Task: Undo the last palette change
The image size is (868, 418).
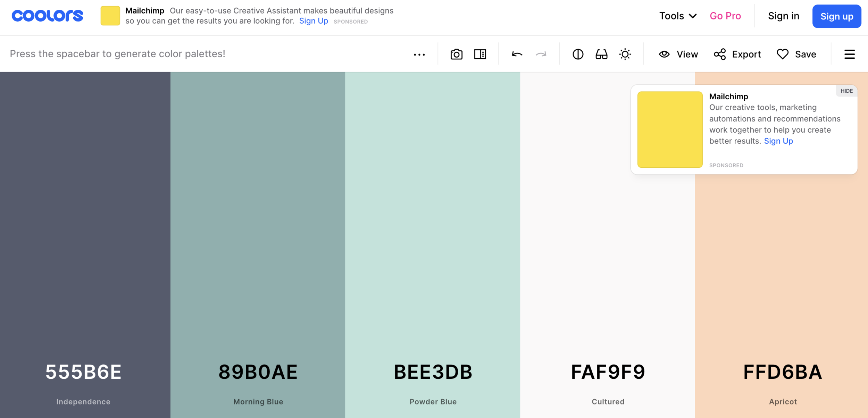Action: (x=517, y=55)
